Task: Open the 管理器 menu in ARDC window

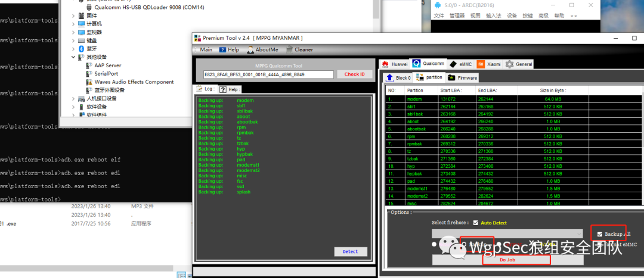Action: [x=457, y=15]
